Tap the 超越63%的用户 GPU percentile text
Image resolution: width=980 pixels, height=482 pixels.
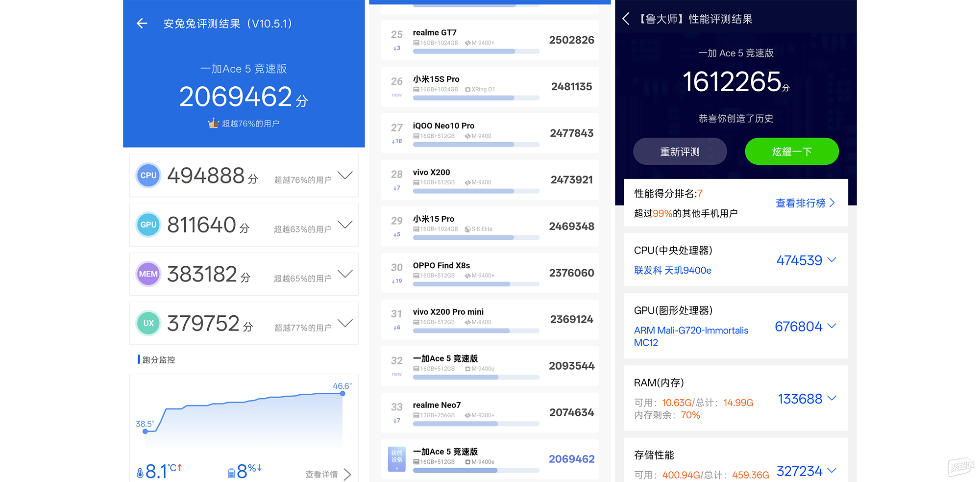click(303, 229)
